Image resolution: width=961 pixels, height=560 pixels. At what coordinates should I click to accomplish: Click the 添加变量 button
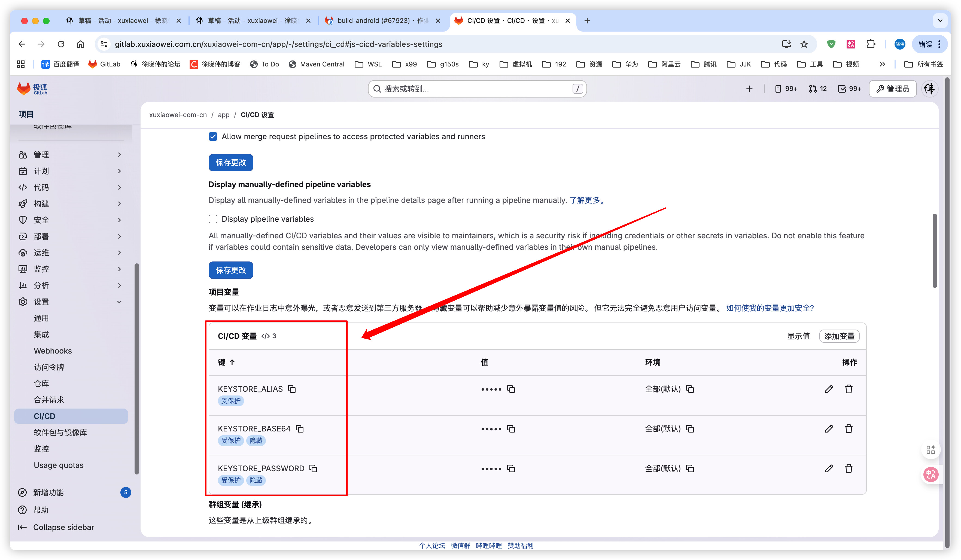[x=839, y=336]
